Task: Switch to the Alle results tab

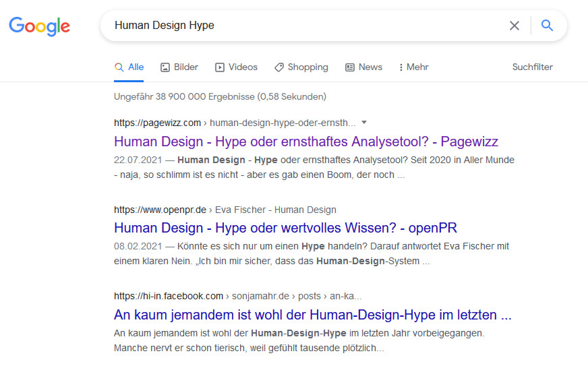Action: tap(129, 67)
